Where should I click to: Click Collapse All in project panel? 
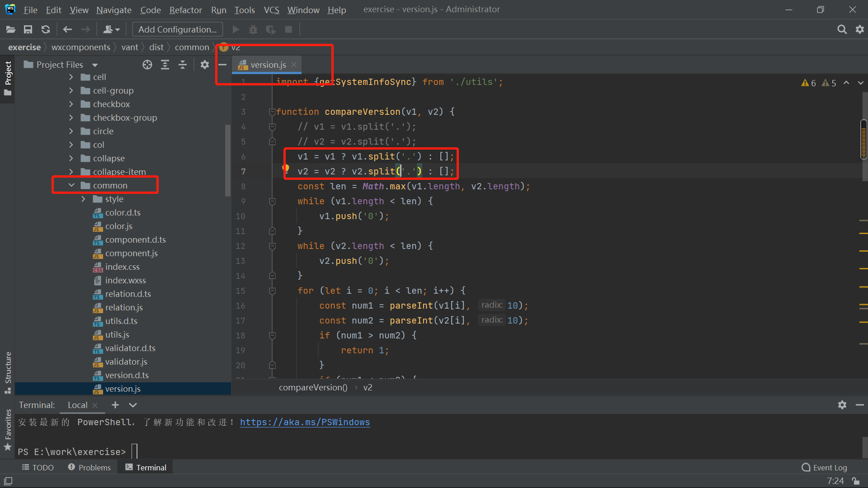[x=183, y=65]
